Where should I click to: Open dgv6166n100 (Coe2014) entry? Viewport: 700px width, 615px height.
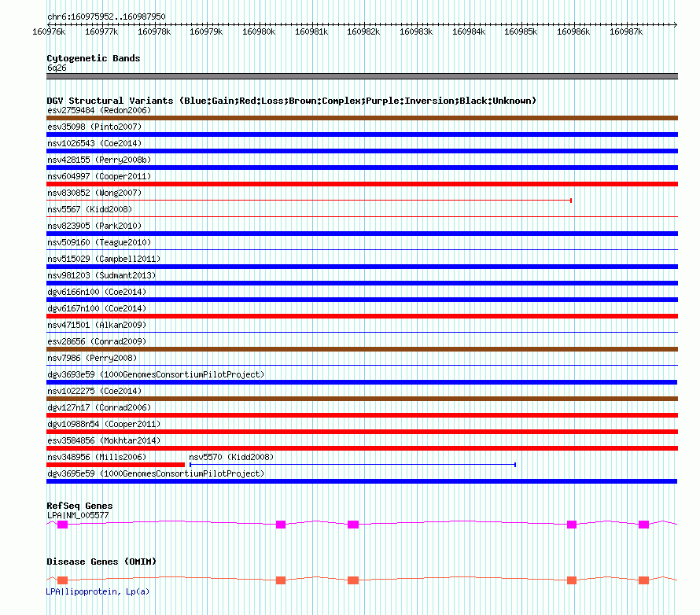tap(97, 292)
